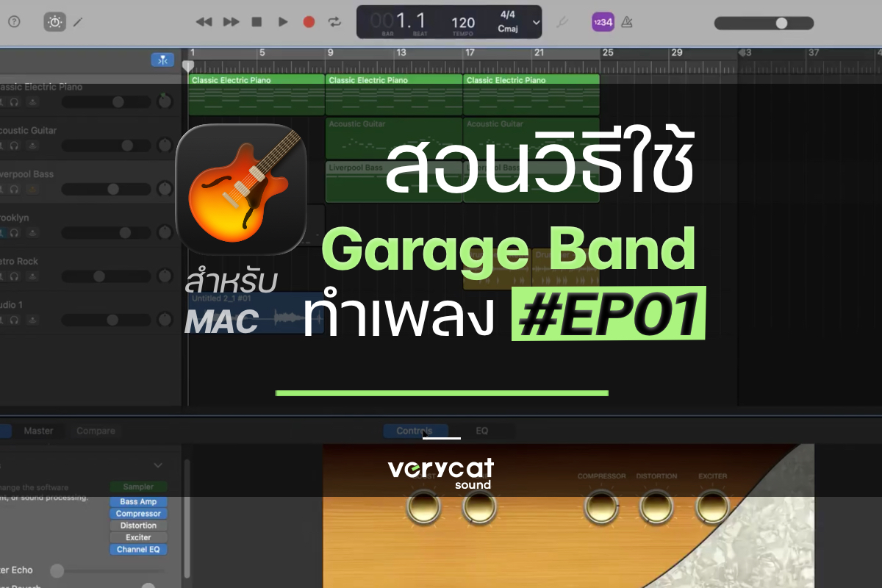Viewport: 882px width, 588px height.
Task: Solo the Brooklyn track headphones
Action: pyautogui.click(x=14, y=233)
